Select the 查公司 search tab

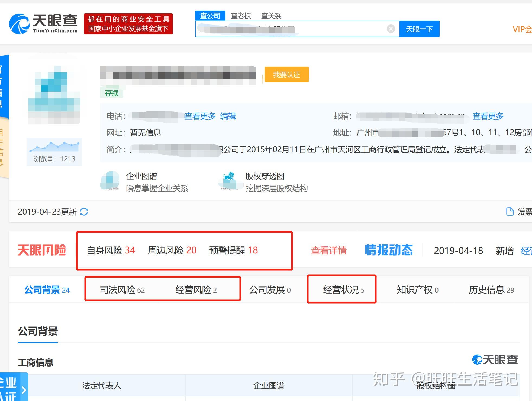(210, 16)
